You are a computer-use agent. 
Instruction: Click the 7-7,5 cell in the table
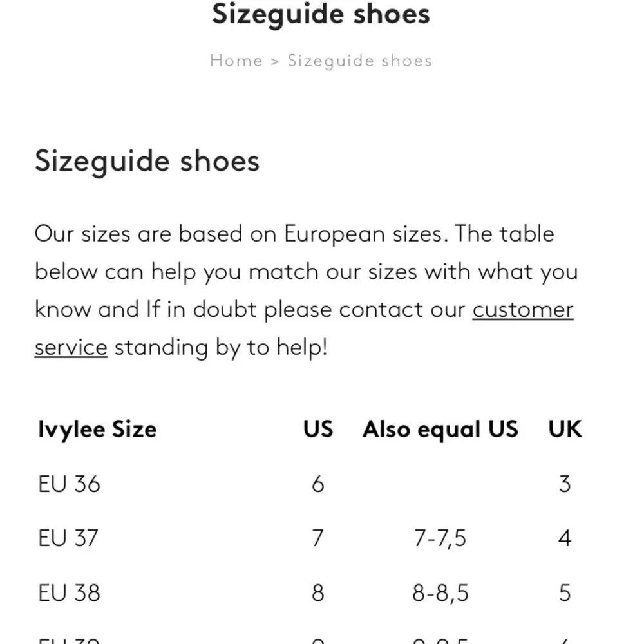tap(440, 538)
